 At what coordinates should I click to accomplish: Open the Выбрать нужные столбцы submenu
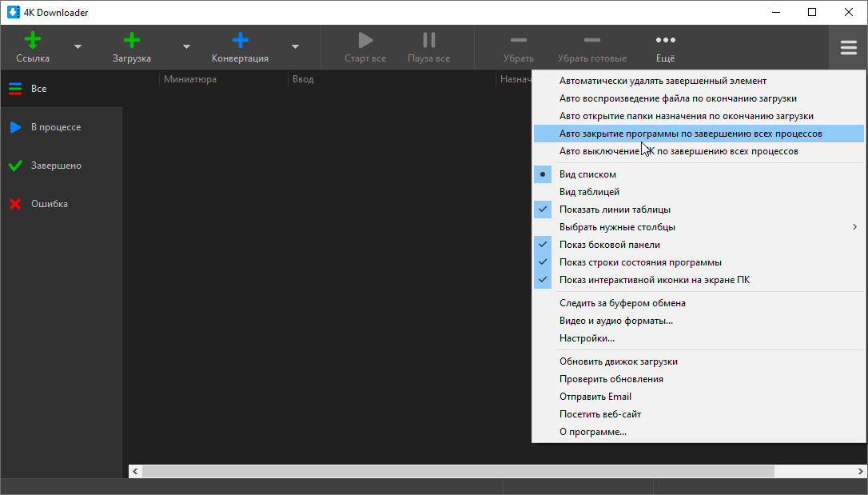617,227
